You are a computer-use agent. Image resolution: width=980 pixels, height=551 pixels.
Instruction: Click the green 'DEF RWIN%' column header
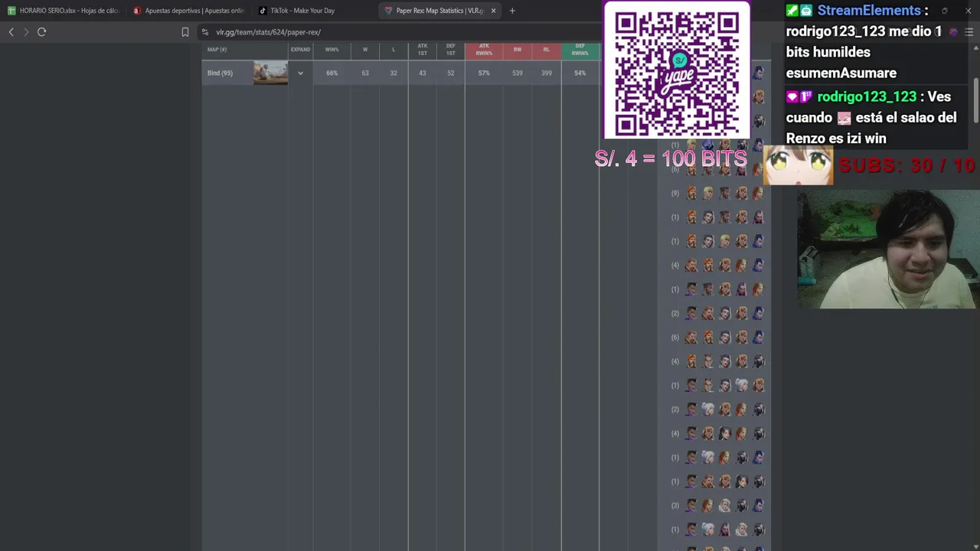click(580, 50)
